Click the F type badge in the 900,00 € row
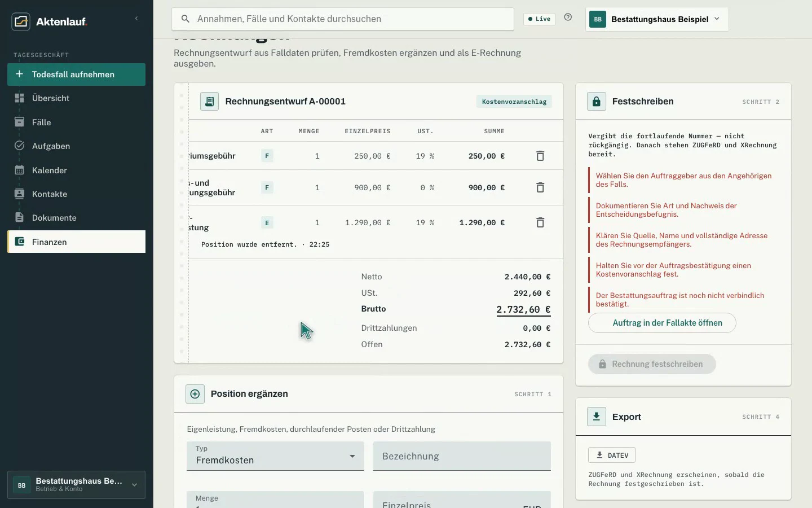This screenshot has height=508, width=812. (267, 187)
